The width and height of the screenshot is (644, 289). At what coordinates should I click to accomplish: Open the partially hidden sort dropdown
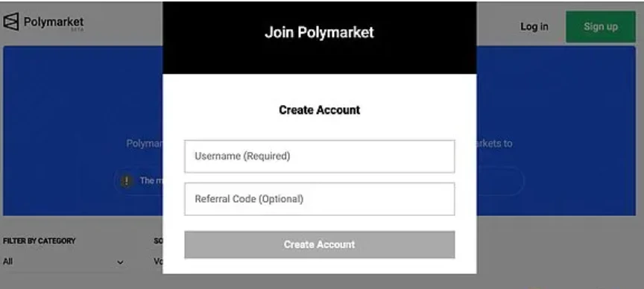pyautogui.click(x=158, y=261)
